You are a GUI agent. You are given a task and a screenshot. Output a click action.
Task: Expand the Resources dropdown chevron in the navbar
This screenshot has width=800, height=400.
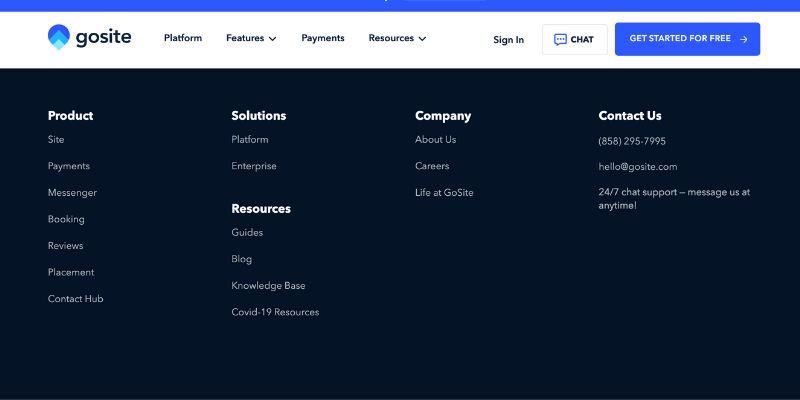click(x=422, y=39)
